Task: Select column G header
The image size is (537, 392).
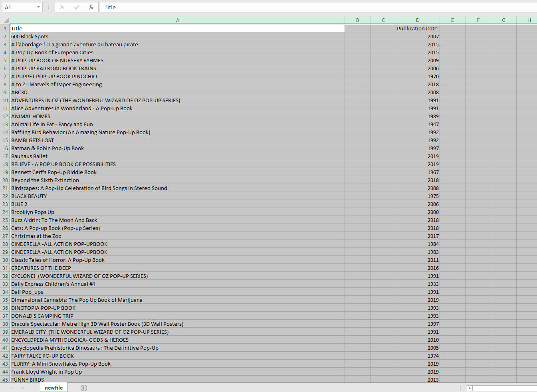Action: [503, 20]
